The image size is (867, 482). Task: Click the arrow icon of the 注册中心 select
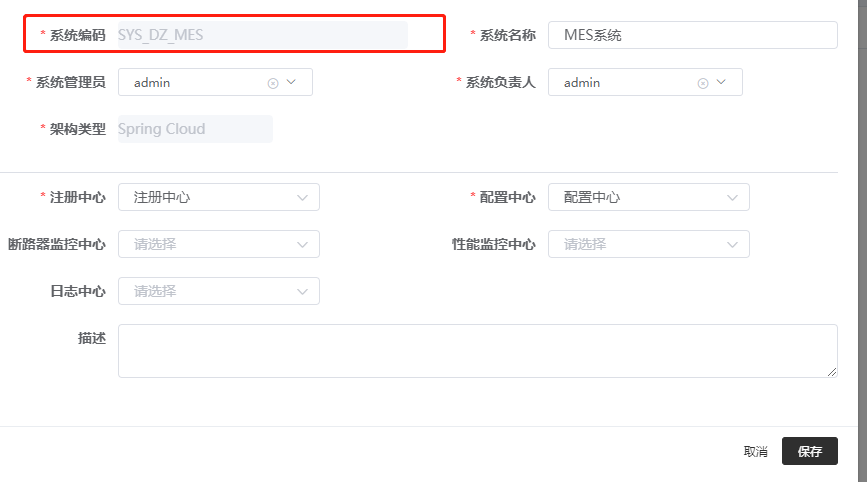[x=302, y=198]
